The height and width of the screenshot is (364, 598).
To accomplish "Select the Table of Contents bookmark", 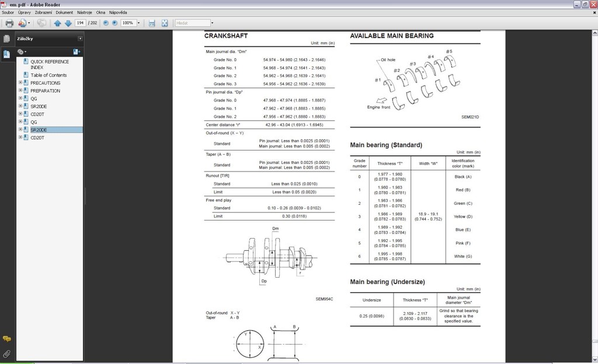I will [x=48, y=75].
